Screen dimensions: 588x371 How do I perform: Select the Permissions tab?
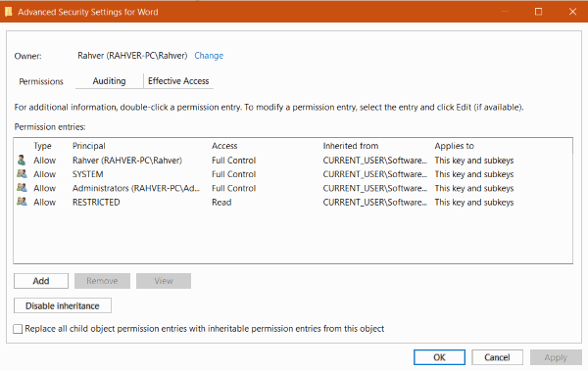(x=41, y=81)
